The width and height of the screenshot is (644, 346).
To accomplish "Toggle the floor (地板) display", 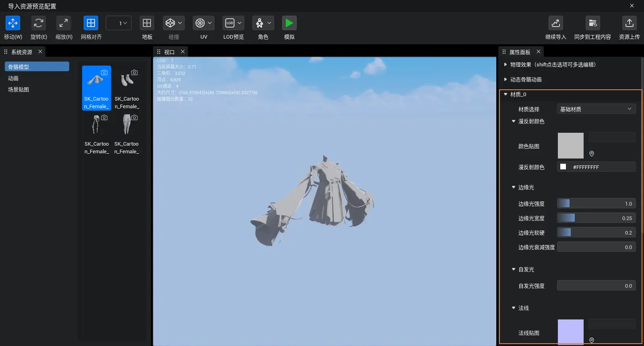I will (147, 23).
